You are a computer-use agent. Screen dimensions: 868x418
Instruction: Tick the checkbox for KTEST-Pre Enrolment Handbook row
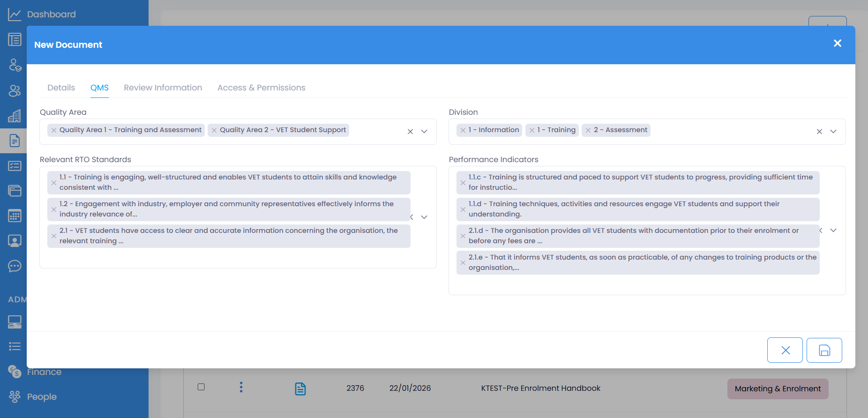point(201,387)
